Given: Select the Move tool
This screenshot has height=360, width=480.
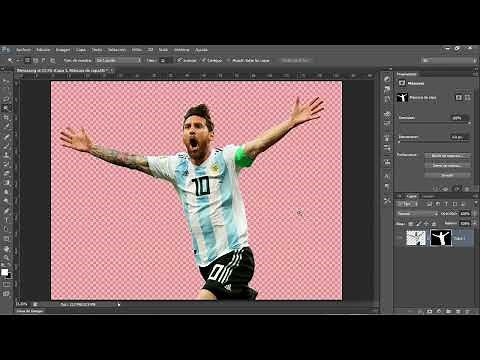Looking at the screenshot, I should (6, 81).
